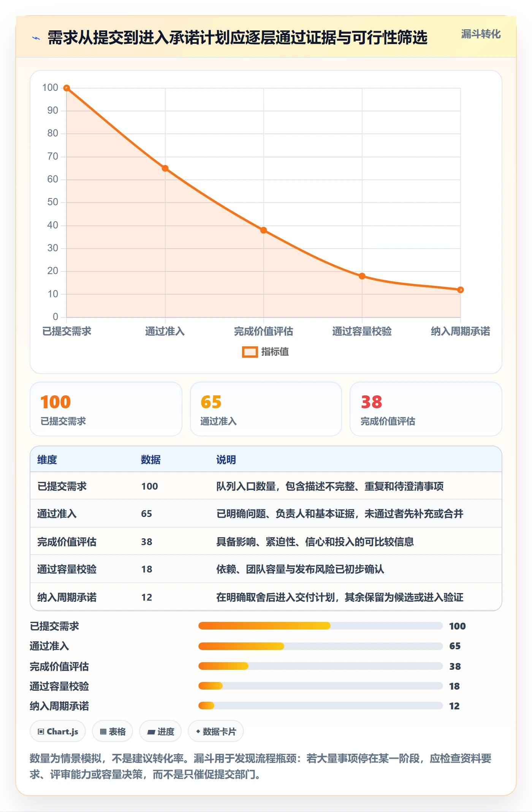Viewport: 532px width, 812px height.
Task: Click the 通过准入 x-axis label on the chart
Action: [x=165, y=331]
